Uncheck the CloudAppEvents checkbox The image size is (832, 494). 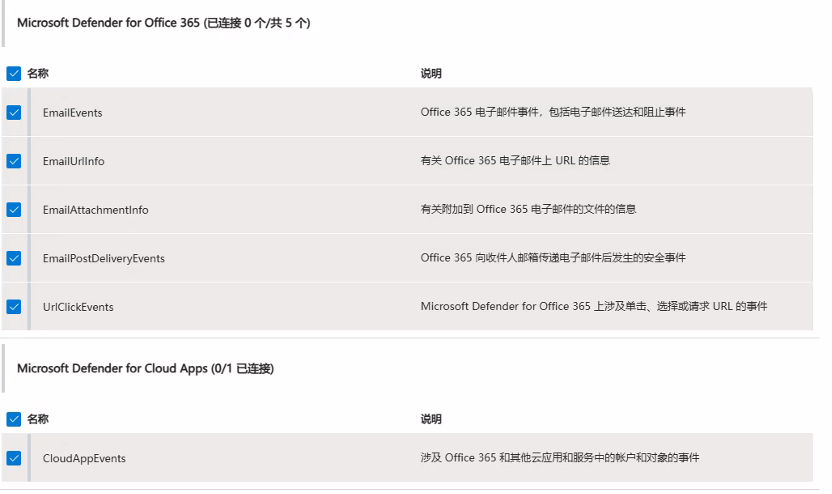[x=14, y=458]
